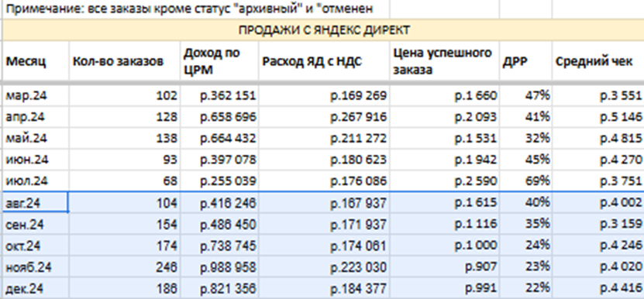Viewport: 644px width, 299px height.
Task: Select average check cell 'р.5 146'
Action: (598, 117)
